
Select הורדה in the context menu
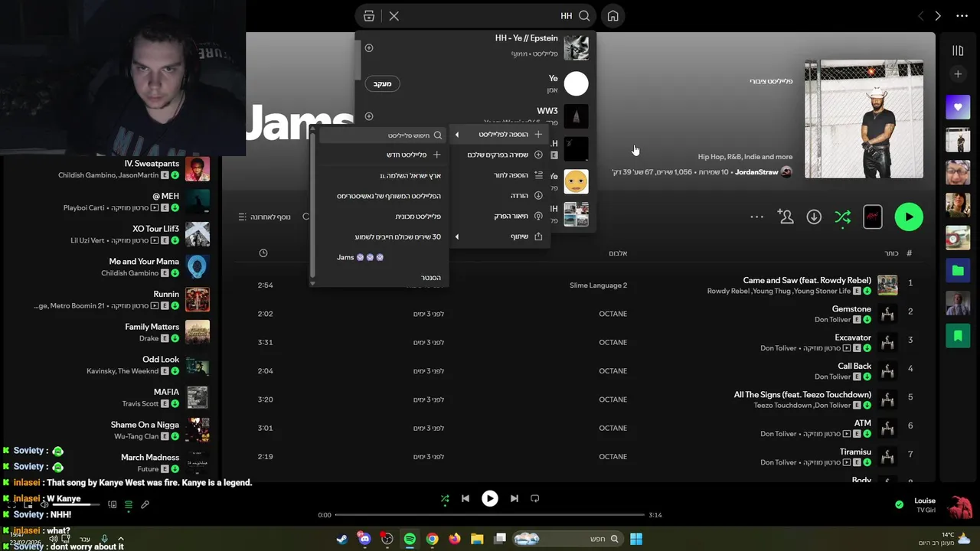[x=499, y=196]
